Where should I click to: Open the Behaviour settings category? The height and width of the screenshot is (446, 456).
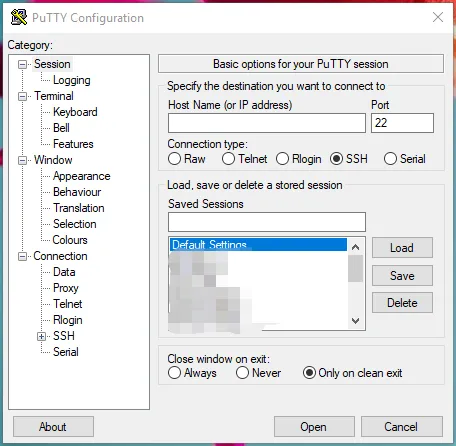tap(77, 192)
